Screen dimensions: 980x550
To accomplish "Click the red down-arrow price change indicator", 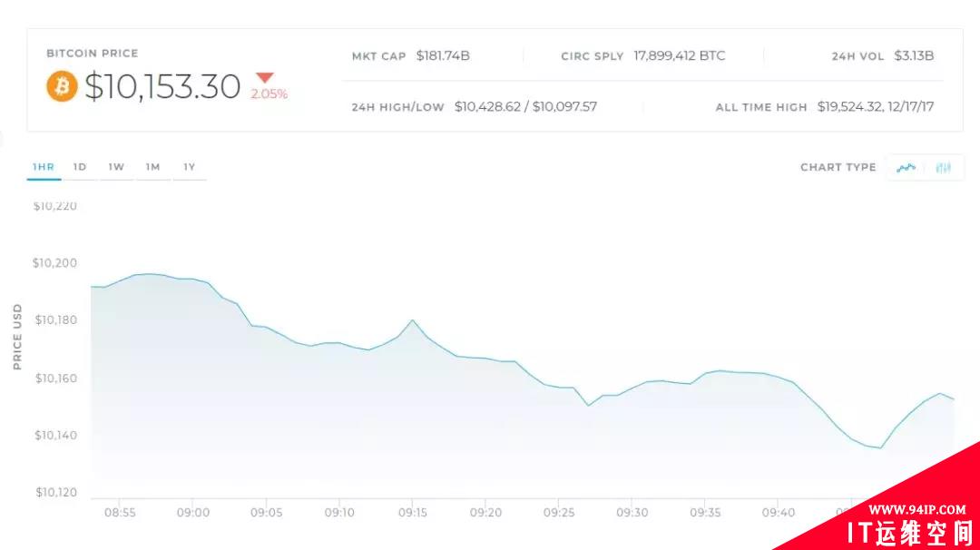I will click(265, 78).
